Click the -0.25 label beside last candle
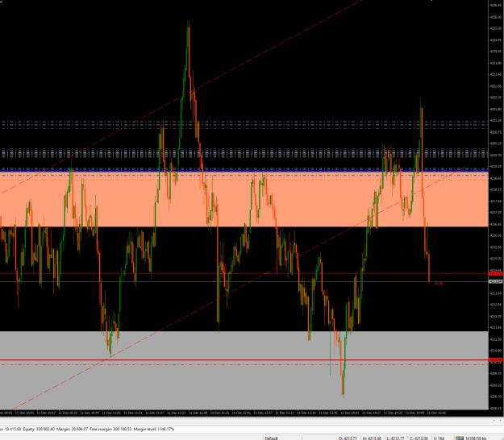Screen dimensions: 504x440 (438, 284)
